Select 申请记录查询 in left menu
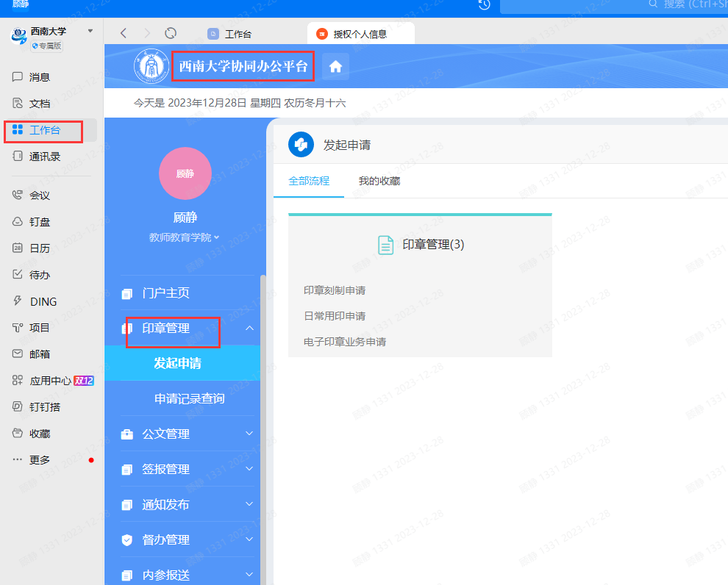This screenshot has height=585, width=728. [189, 398]
